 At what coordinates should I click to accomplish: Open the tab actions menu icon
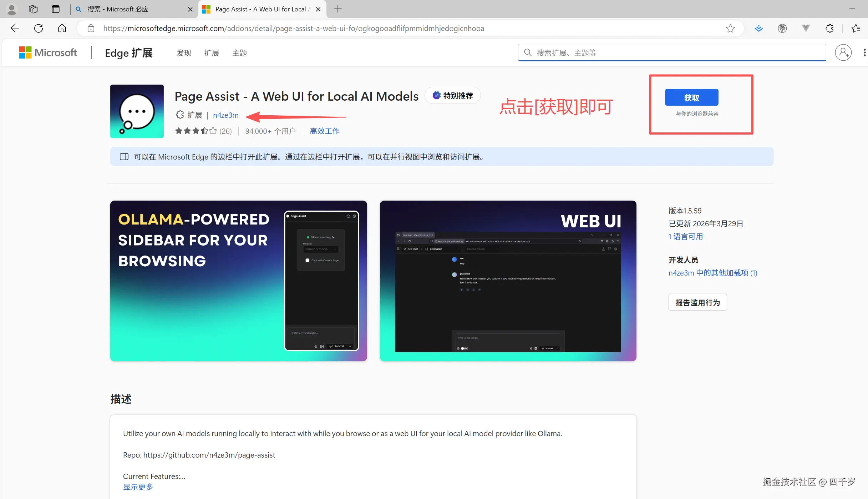(55, 9)
